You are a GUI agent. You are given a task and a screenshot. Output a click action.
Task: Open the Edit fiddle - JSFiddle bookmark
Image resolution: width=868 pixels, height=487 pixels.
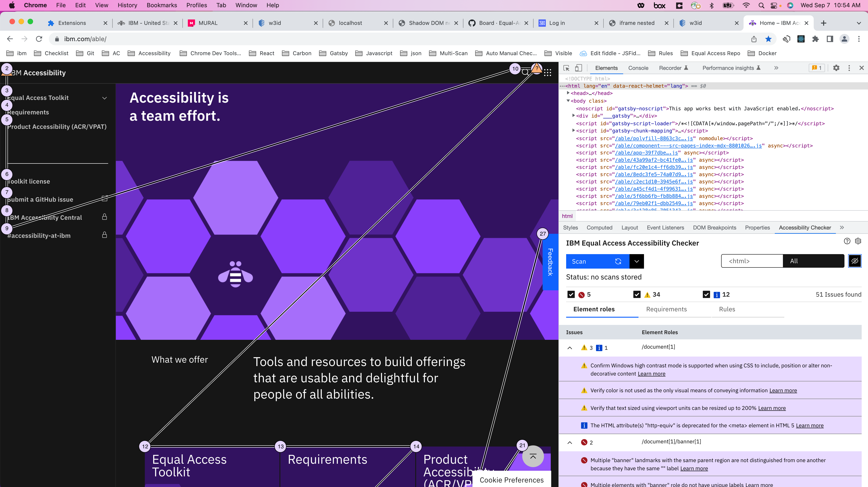click(x=610, y=53)
